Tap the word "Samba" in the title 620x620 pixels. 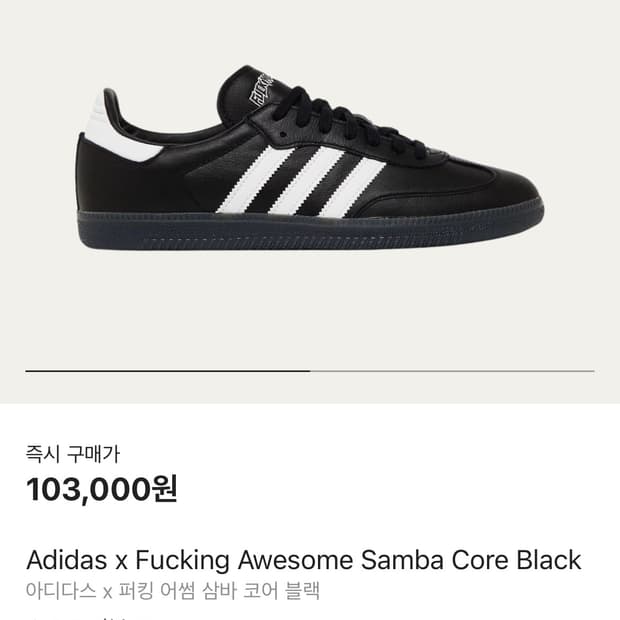[402, 560]
